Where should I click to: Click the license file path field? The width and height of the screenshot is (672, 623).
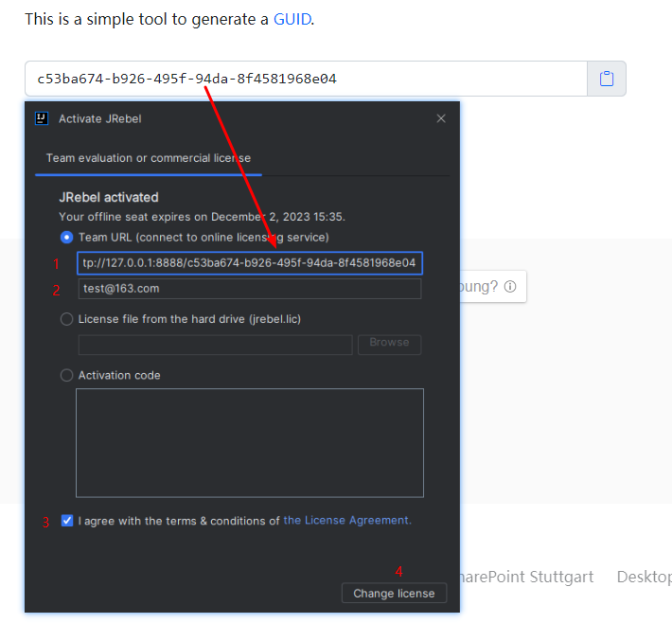215,345
